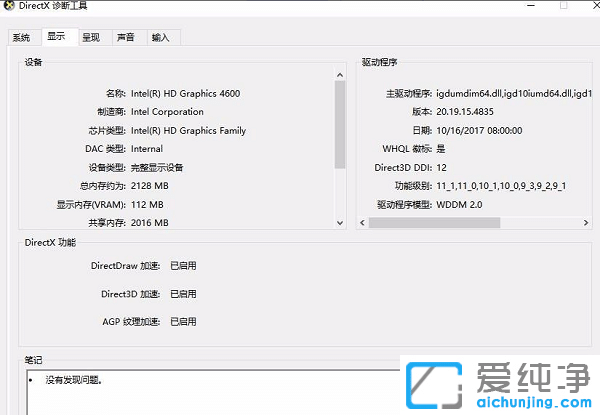Click the Direct3D DDI value 12

[442, 168]
